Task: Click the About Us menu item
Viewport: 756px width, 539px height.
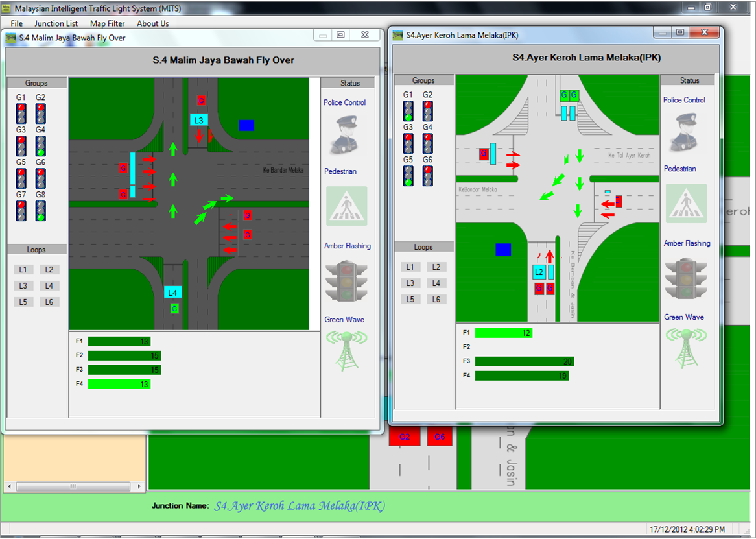Action: [x=153, y=23]
